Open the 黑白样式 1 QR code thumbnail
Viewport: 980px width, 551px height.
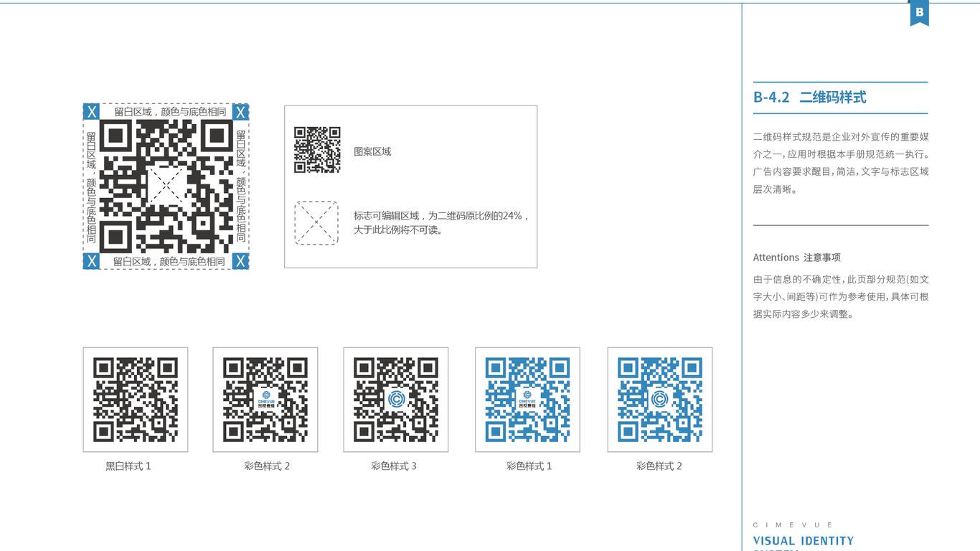tap(136, 400)
